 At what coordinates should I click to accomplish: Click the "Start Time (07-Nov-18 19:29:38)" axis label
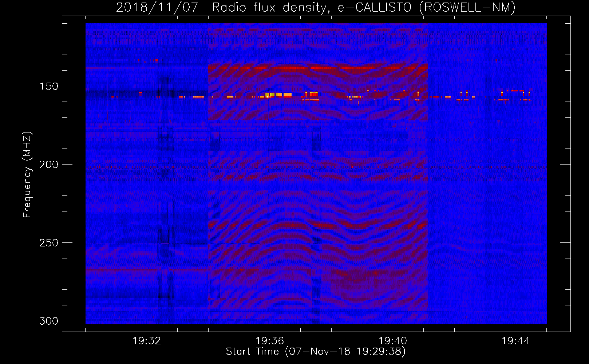[316, 352]
